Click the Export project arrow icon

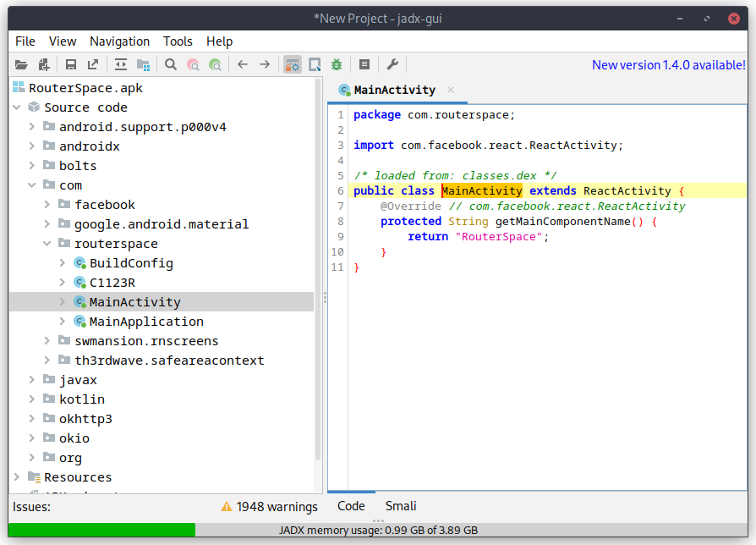(x=93, y=64)
